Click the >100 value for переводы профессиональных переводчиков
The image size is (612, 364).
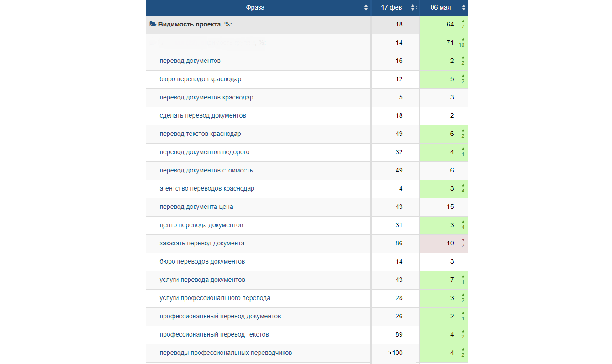(x=396, y=353)
